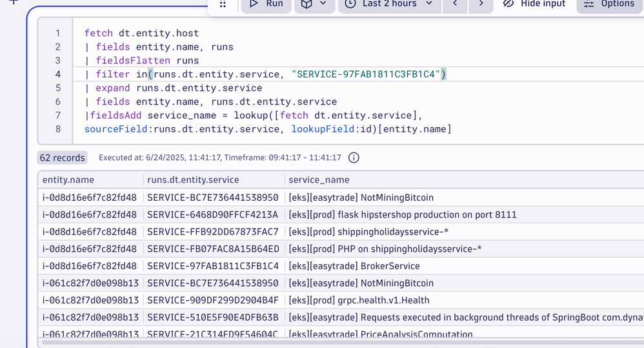The width and height of the screenshot is (644, 348).
Task: Sort by the runs.dt.entity.service column header
Action: (193, 180)
